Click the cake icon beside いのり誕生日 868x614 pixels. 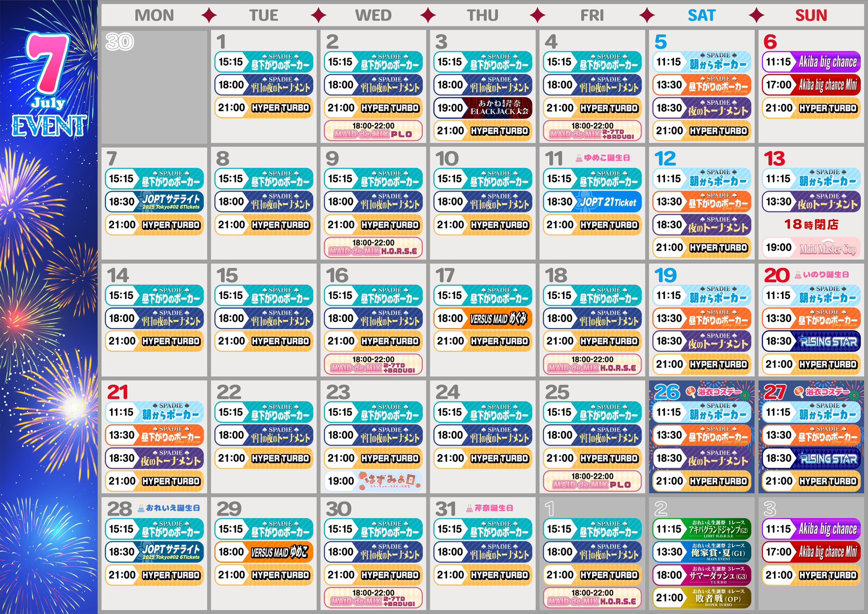pos(798,275)
